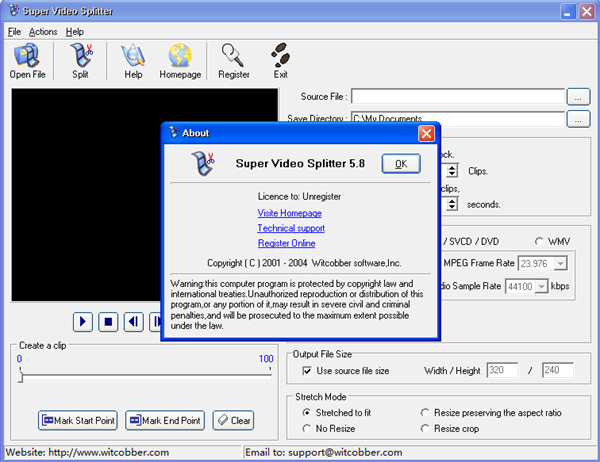Viewport: 600px width, 462px height.
Task: Open the Actions menu
Action: point(43,32)
